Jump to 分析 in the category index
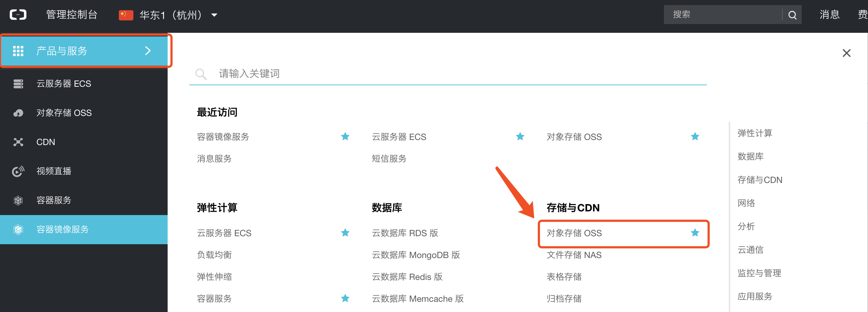The height and width of the screenshot is (312, 868). 746,226
